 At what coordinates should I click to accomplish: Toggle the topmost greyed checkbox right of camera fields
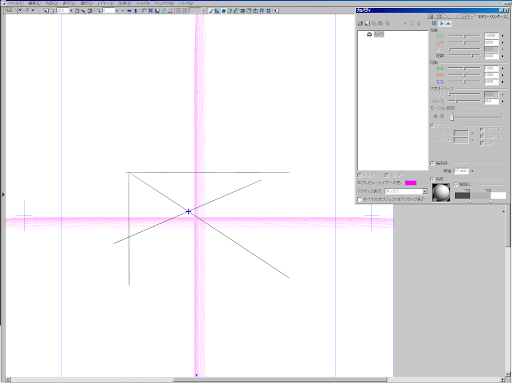pyautogui.click(x=482, y=129)
